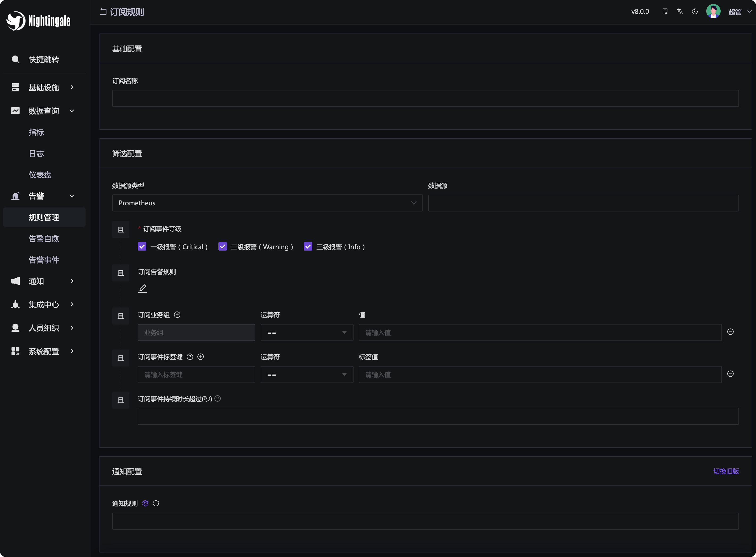This screenshot has width=756, height=557.
Task: Expand the 基础设施 sidebar menu
Action: 44,88
